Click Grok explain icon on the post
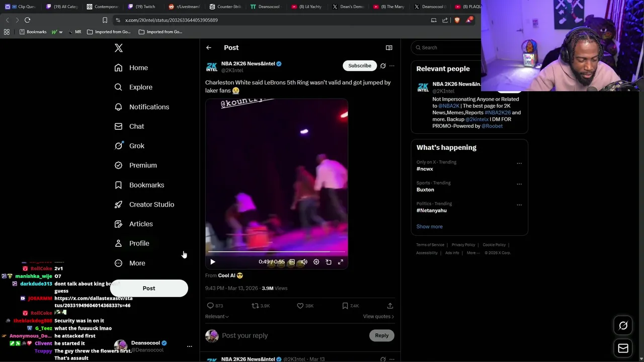The image size is (644, 362). (x=383, y=66)
